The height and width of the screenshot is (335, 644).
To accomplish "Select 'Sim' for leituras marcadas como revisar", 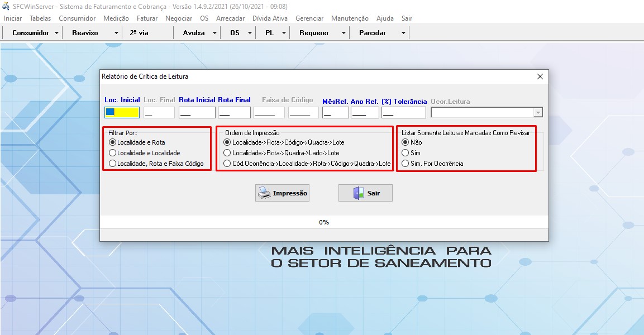I will pos(406,153).
